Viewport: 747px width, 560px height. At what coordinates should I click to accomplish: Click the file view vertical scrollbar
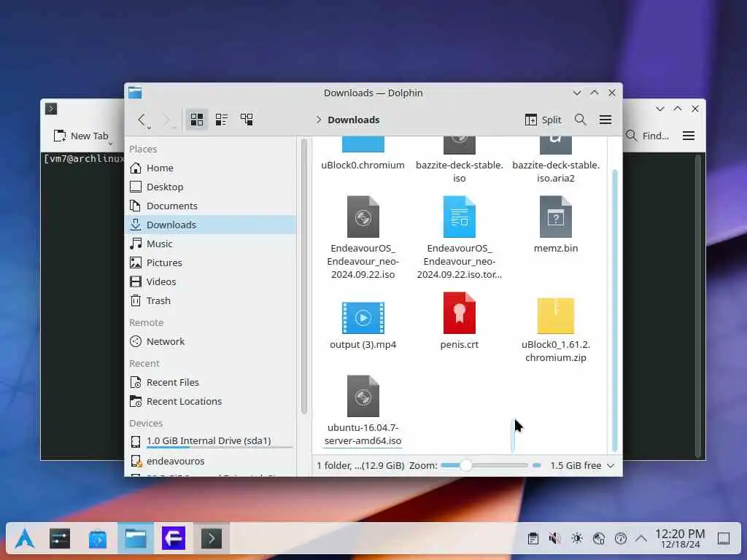tap(614, 309)
